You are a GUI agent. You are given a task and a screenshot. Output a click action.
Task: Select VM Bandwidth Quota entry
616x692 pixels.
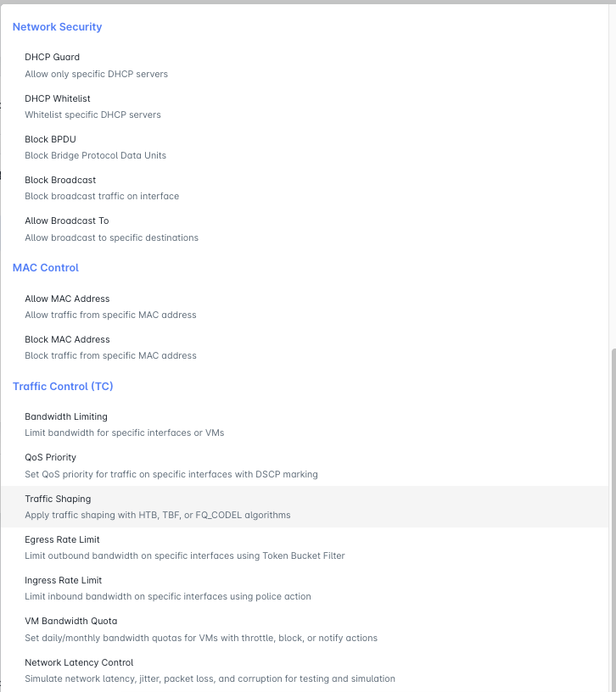click(71, 621)
